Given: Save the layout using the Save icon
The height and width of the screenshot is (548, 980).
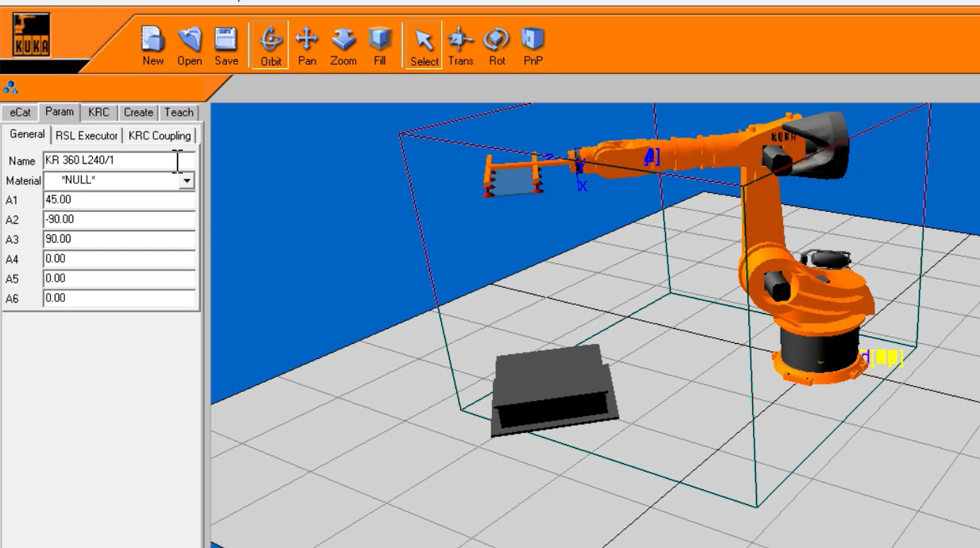Looking at the screenshot, I should pyautogui.click(x=226, y=45).
